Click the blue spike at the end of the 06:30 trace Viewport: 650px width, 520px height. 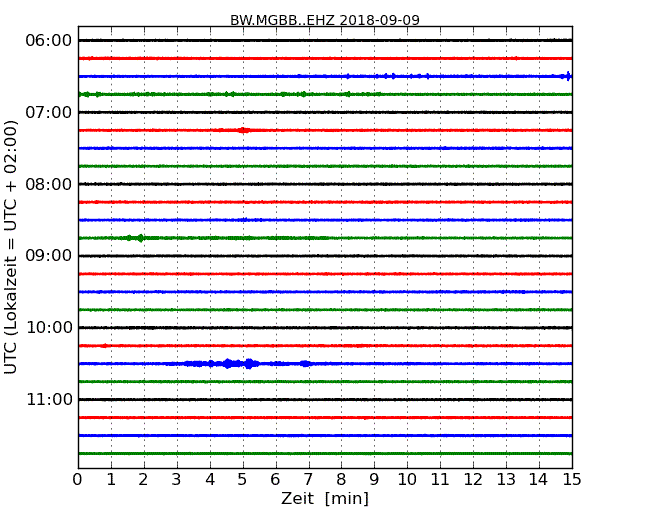pos(568,76)
